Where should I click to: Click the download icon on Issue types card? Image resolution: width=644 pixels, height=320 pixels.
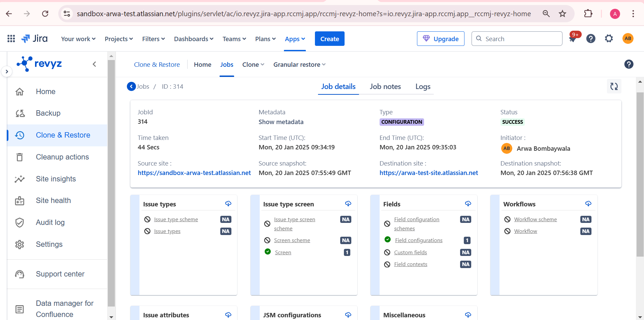coord(228,204)
